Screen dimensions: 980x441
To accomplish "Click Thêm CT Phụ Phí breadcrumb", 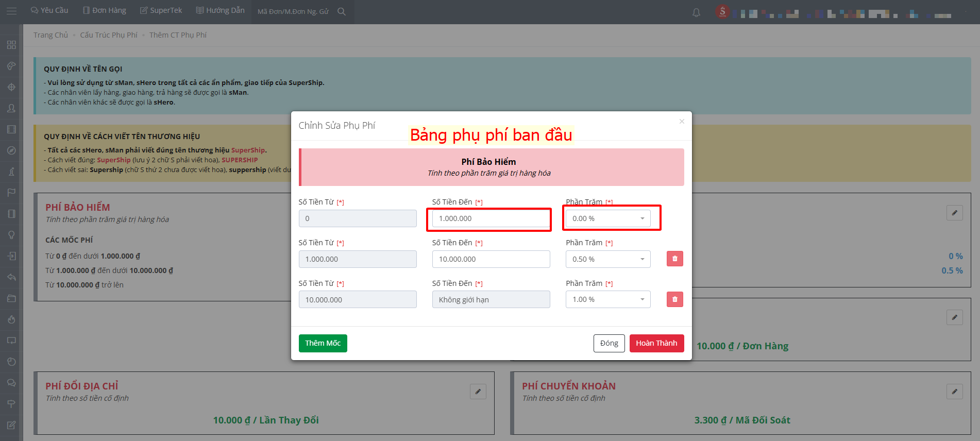I will coord(178,35).
